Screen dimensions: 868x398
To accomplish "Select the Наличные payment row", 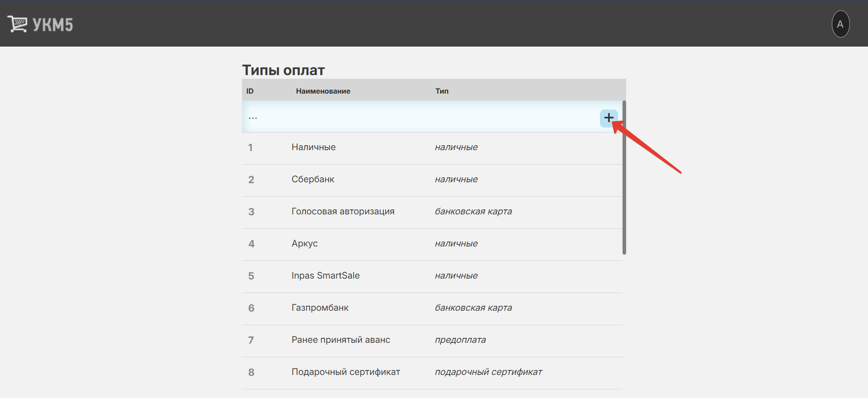I will click(313, 147).
